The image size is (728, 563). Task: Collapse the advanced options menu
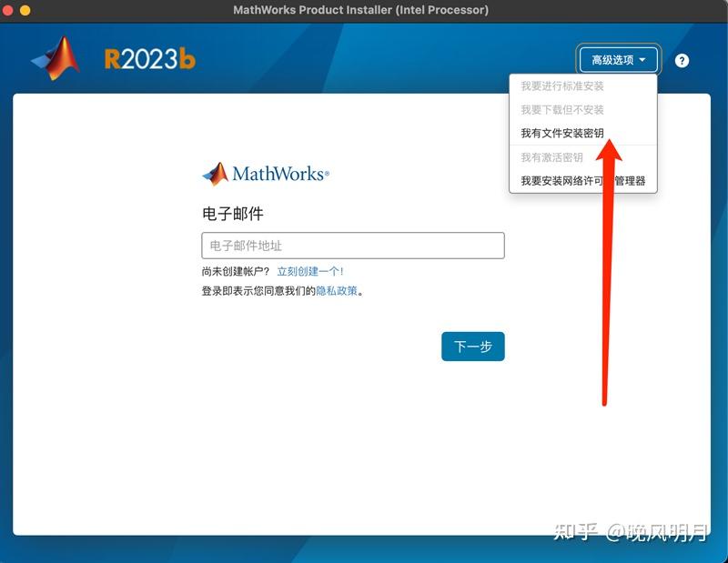pyautogui.click(x=619, y=59)
